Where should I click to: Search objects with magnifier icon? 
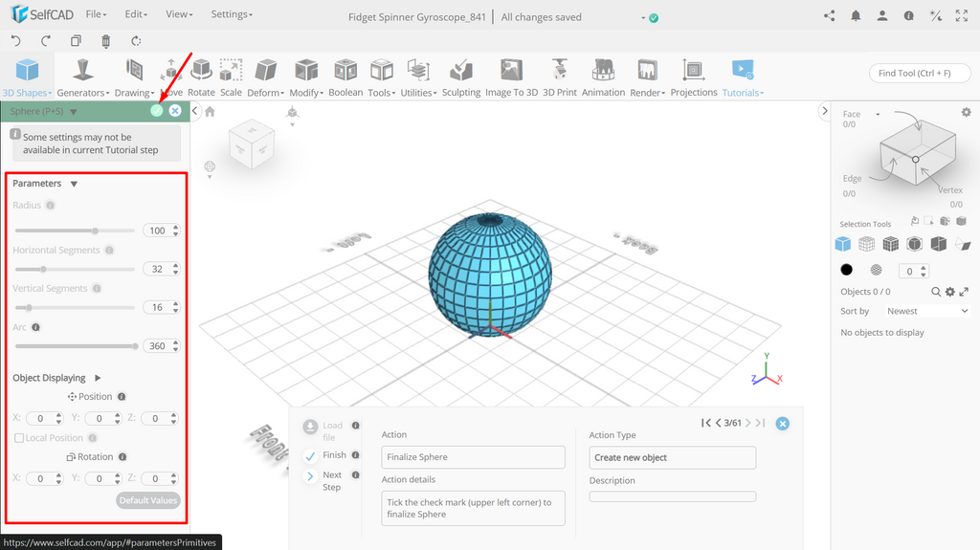pyautogui.click(x=936, y=291)
